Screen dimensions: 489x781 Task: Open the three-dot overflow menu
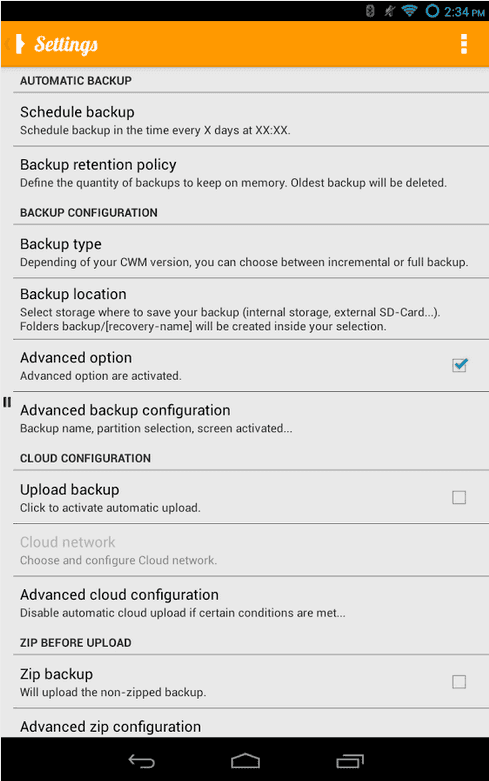pyautogui.click(x=464, y=44)
